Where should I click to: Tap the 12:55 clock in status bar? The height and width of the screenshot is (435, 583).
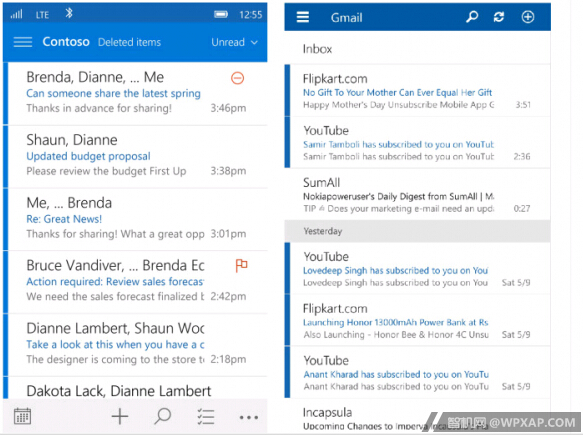tap(251, 14)
